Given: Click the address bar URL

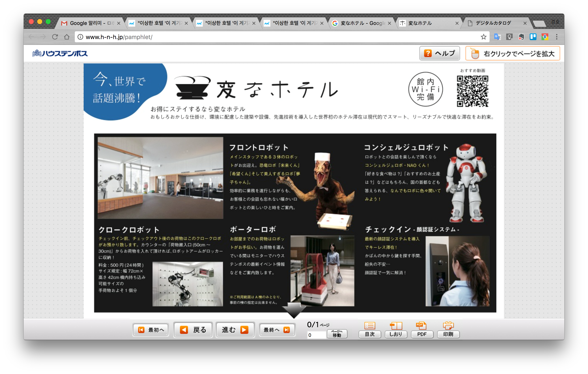Looking at the screenshot, I should click(x=119, y=37).
